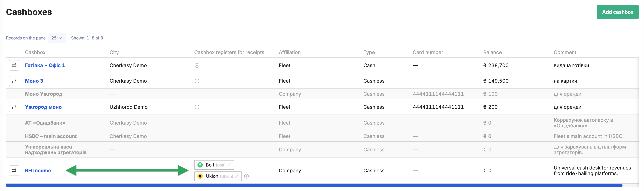
Task: Click Cash type in Готівка row
Action: 369,66
